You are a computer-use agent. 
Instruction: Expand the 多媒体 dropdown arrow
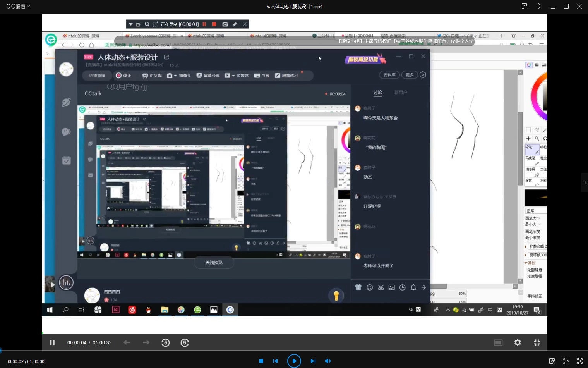point(234,76)
